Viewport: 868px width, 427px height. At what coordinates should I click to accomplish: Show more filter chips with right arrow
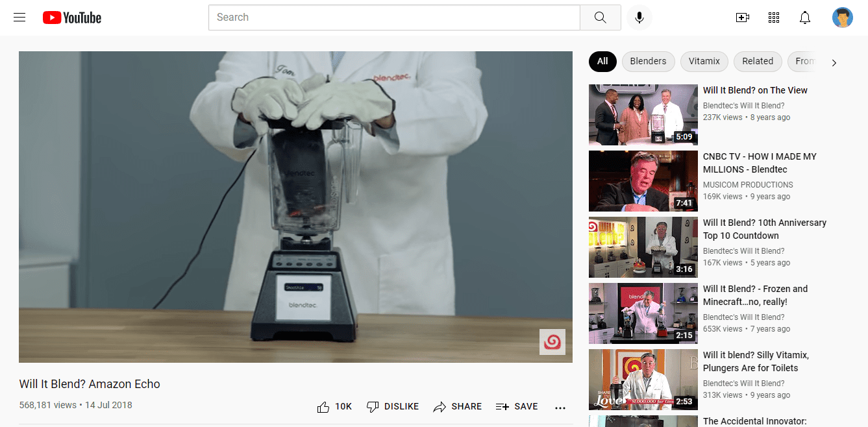pyautogui.click(x=834, y=62)
